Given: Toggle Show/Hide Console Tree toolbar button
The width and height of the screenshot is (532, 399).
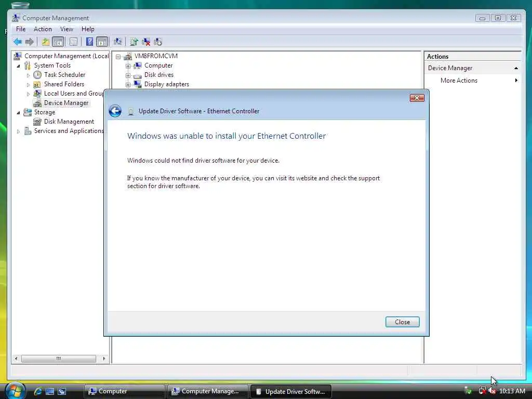Looking at the screenshot, I should (x=58, y=42).
